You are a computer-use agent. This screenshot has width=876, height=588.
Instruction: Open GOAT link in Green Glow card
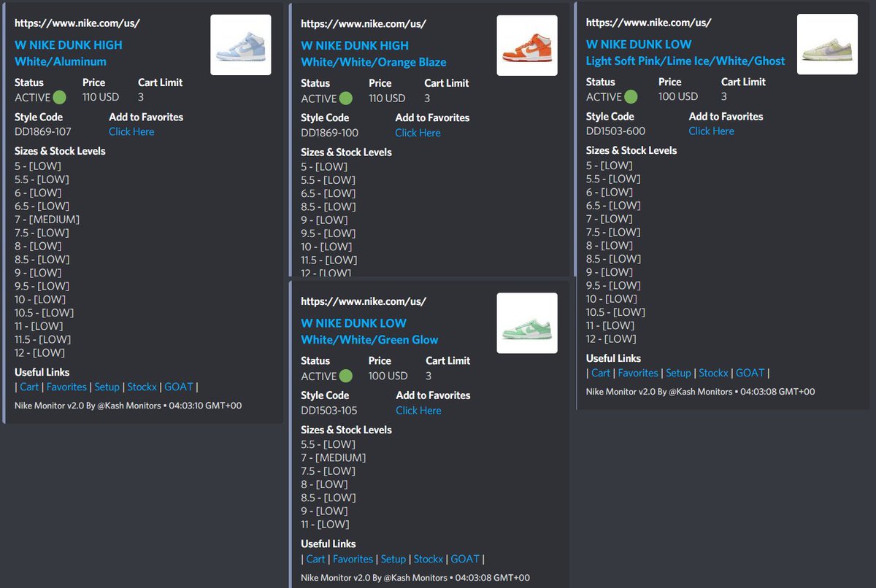(465, 559)
